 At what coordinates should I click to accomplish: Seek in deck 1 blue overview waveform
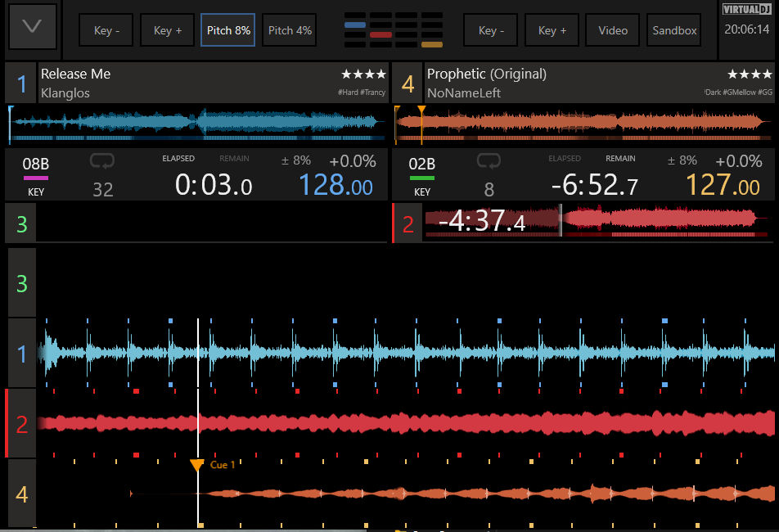click(x=196, y=124)
